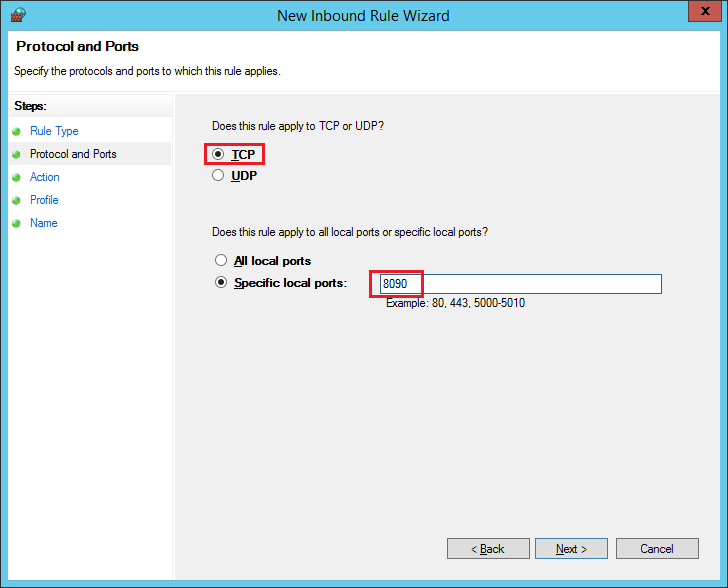Open the Protocol and Ports step
The width and height of the screenshot is (728, 588).
pos(73,154)
